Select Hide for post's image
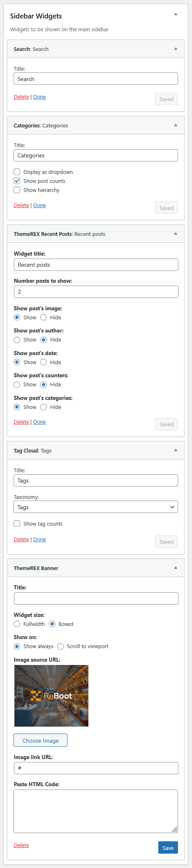Viewport: 192px width, 868px height. (44, 317)
